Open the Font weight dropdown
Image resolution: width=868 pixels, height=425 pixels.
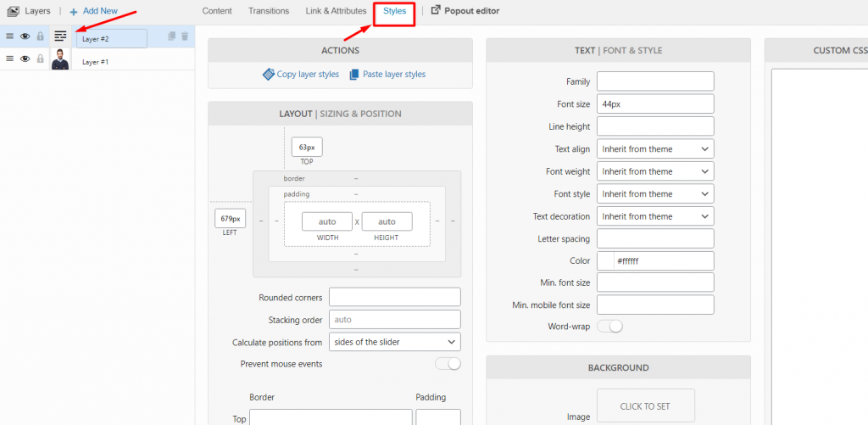(655, 171)
